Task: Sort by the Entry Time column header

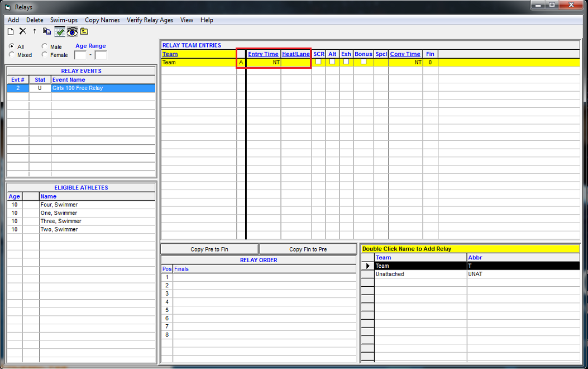Action: [263, 54]
